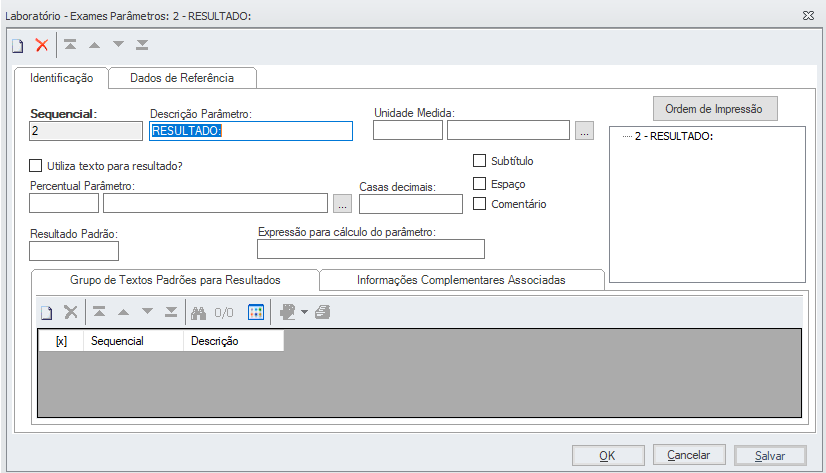This screenshot has width=826, height=473.
Task: Click the Salvar button
Action: pos(770,456)
